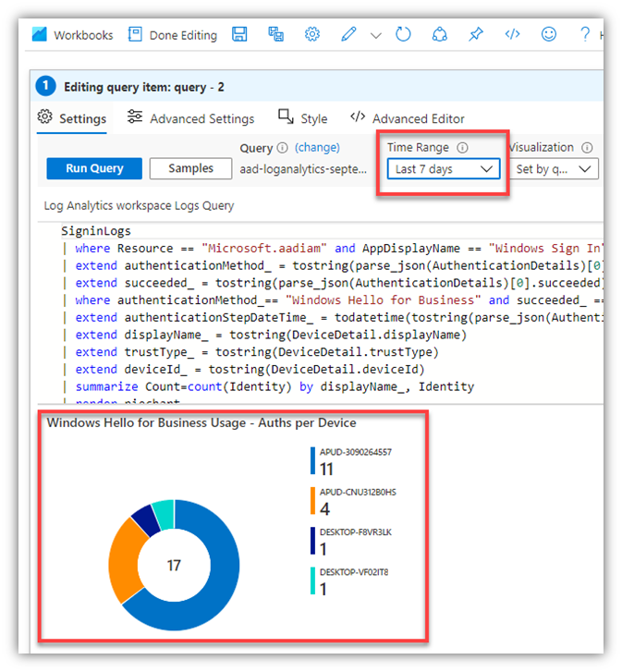Click the Save As icon
622x672 pixels.
[x=275, y=34]
